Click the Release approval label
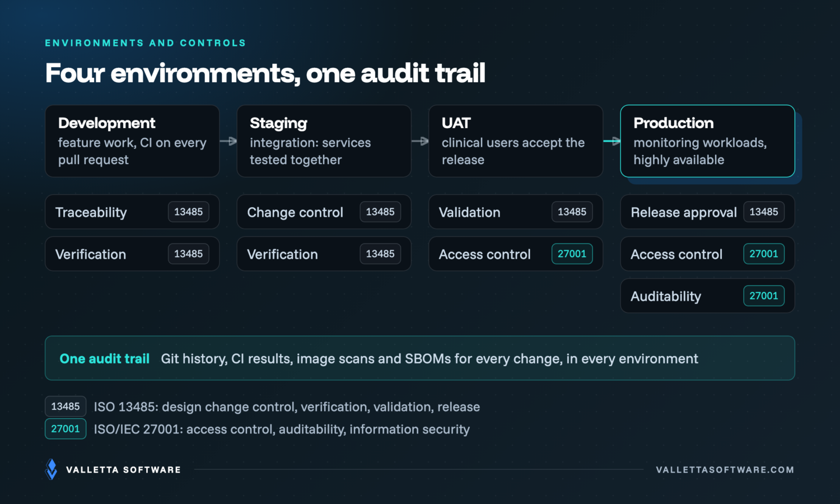840x504 pixels. click(x=684, y=212)
